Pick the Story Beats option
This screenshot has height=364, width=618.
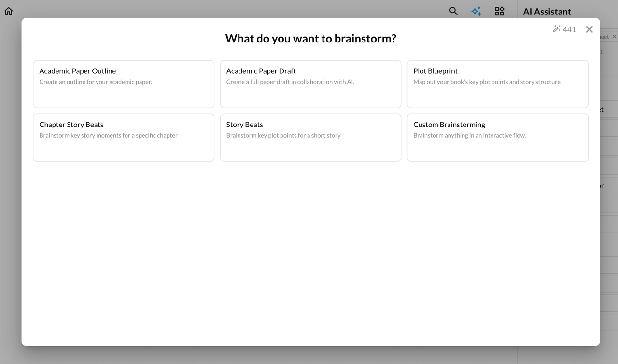tap(310, 138)
